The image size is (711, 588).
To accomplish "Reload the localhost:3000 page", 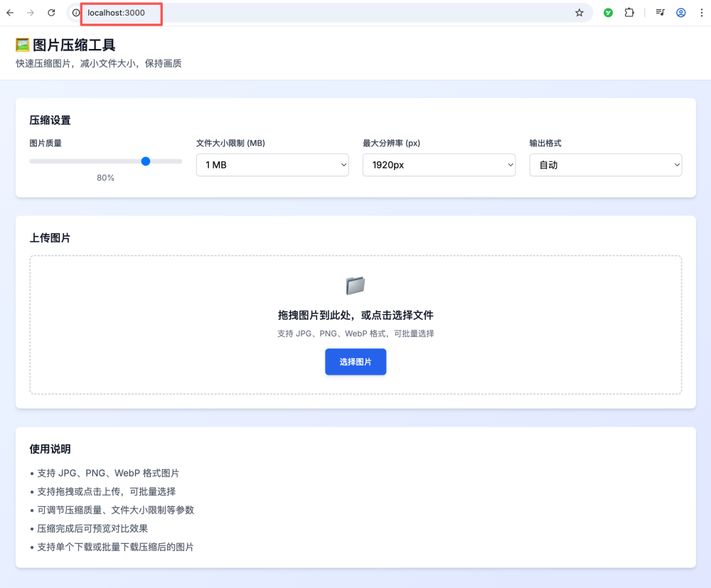I will coord(50,12).
